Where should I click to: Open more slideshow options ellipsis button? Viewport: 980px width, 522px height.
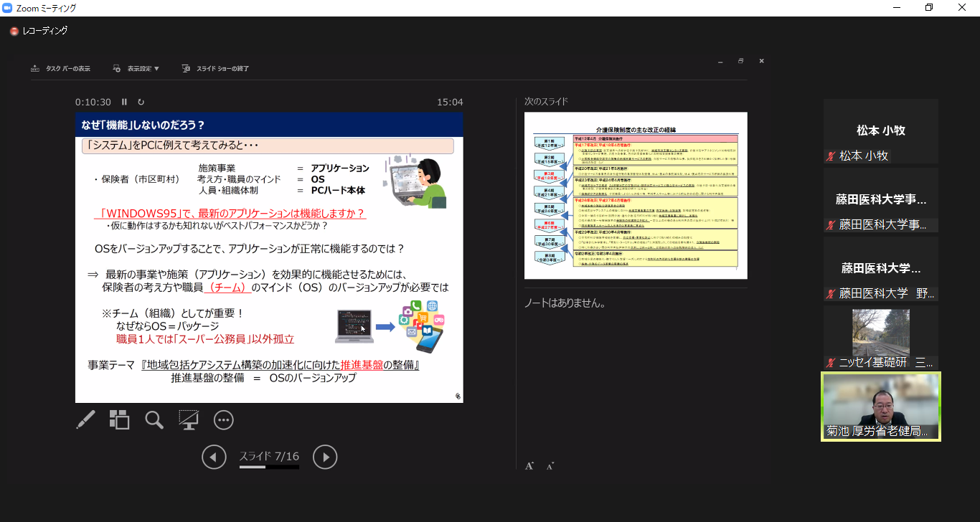pos(224,420)
